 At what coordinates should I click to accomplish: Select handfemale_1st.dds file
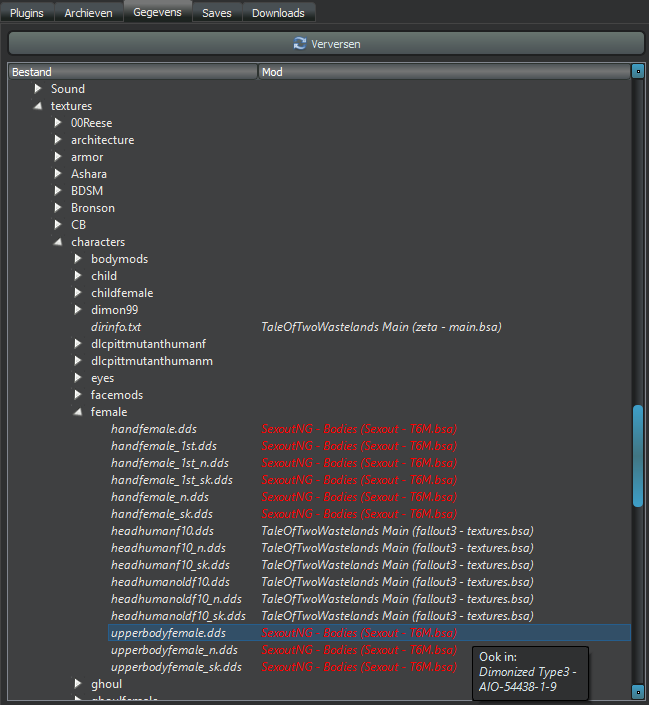pos(164,446)
